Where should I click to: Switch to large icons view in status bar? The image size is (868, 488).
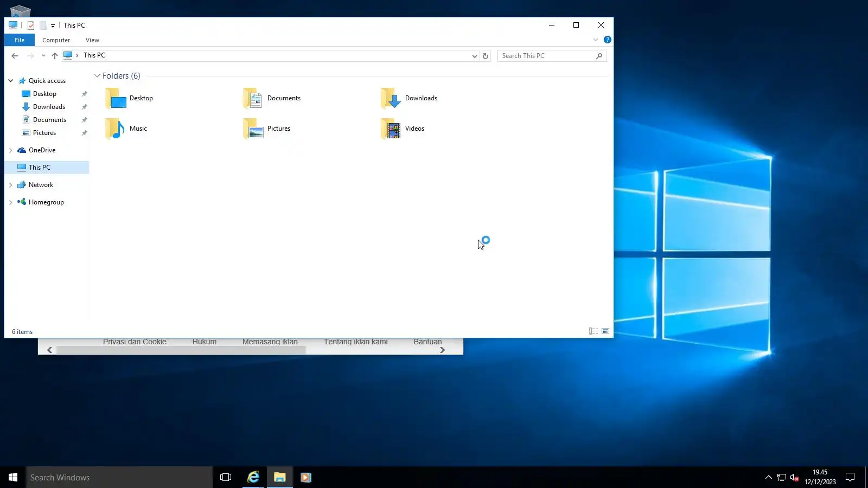tap(605, 331)
